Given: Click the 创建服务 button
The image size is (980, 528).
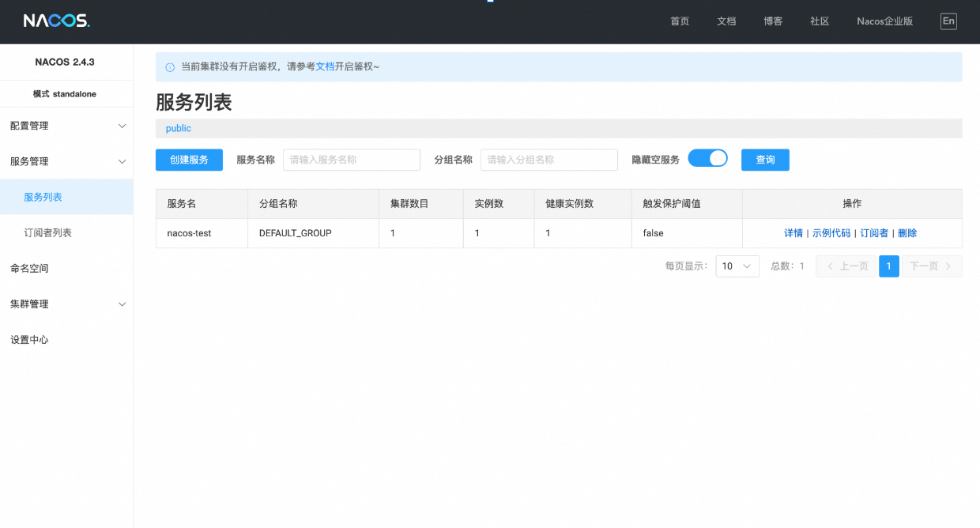Looking at the screenshot, I should point(189,160).
